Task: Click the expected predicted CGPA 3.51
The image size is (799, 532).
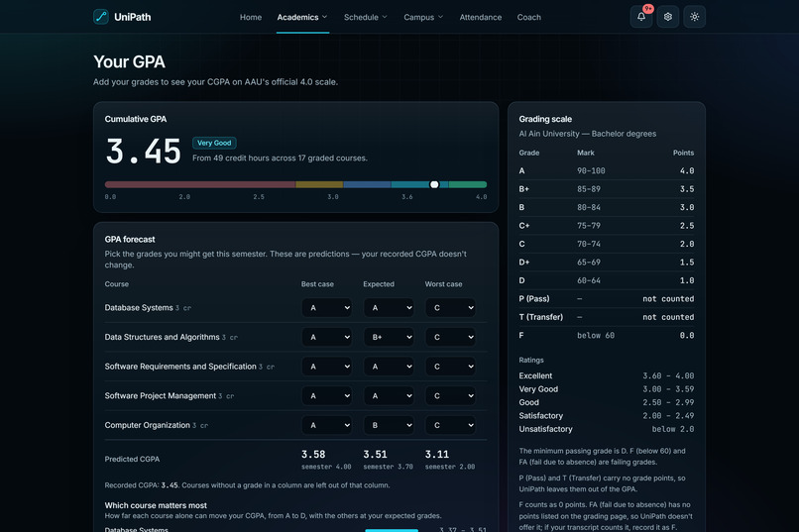Action: tap(375, 454)
